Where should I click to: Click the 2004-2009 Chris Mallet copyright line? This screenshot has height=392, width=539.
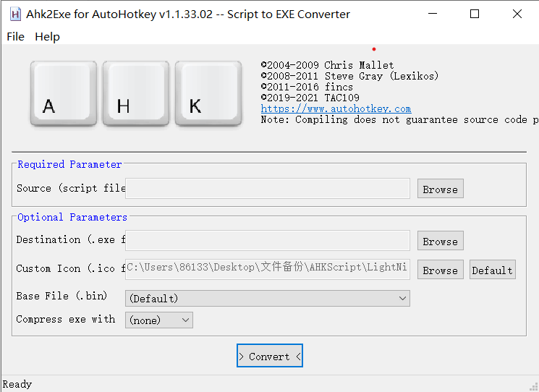327,65
